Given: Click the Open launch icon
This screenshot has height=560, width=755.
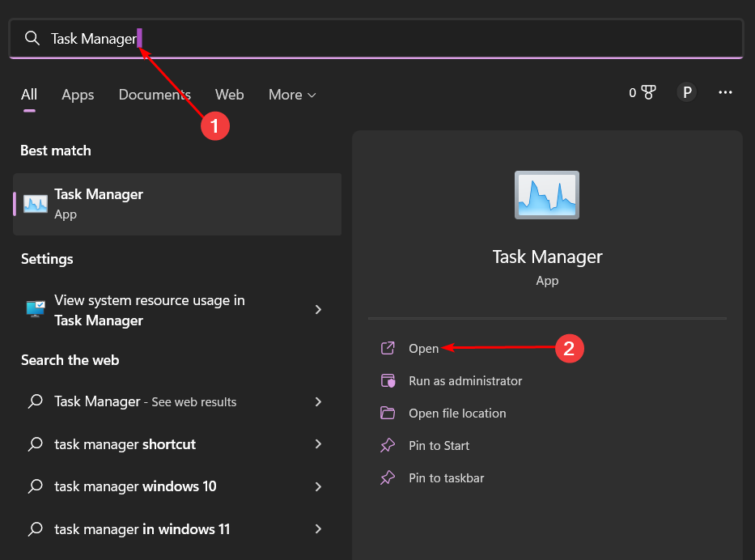Looking at the screenshot, I should click(x=388, y=348).
